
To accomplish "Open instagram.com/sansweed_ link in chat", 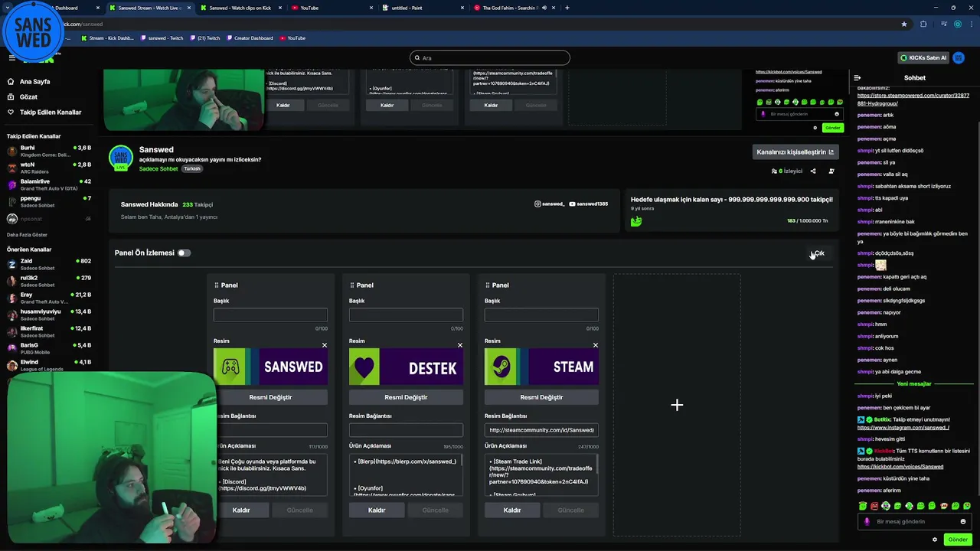I will click(x=903, y=427).
